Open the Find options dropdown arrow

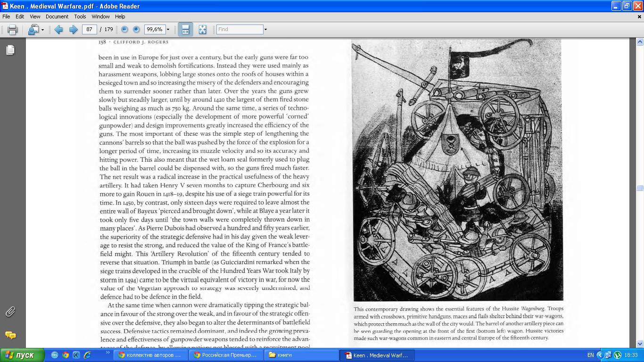pyautogui.click(x=265, y=29)
